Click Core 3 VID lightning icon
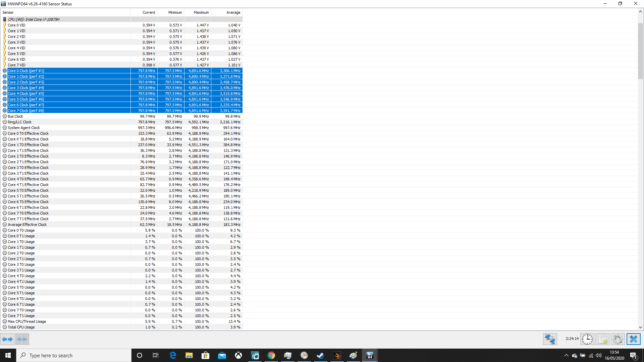The height and width of the screenshot is (362, 644). coord(5,42)
